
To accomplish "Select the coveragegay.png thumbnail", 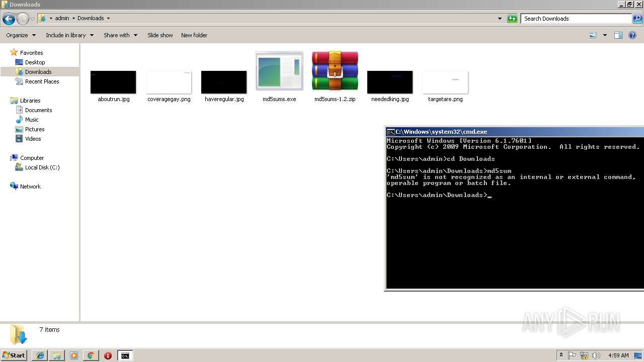I will [x=169, y=82].
